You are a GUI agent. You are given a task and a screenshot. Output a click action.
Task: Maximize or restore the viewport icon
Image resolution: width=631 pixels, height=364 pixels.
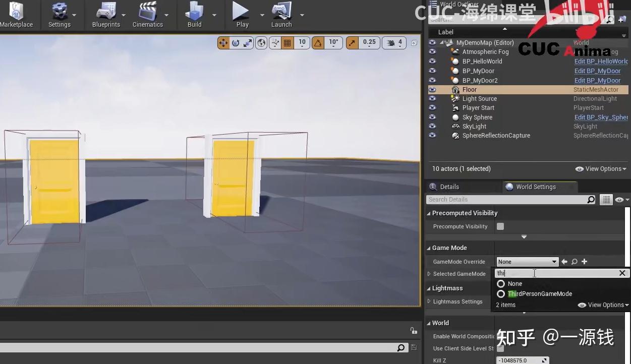pos(414,43)
